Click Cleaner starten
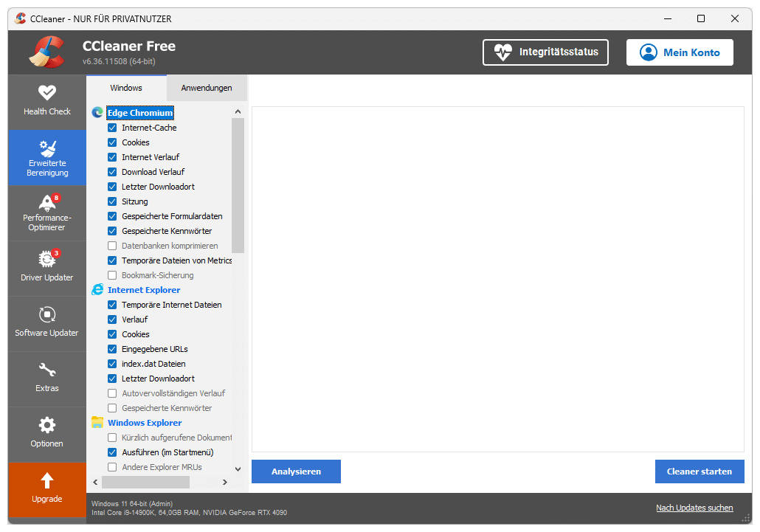Image resolution: width=760 pixels, height=532 pixels. click(x=699, y=471)
